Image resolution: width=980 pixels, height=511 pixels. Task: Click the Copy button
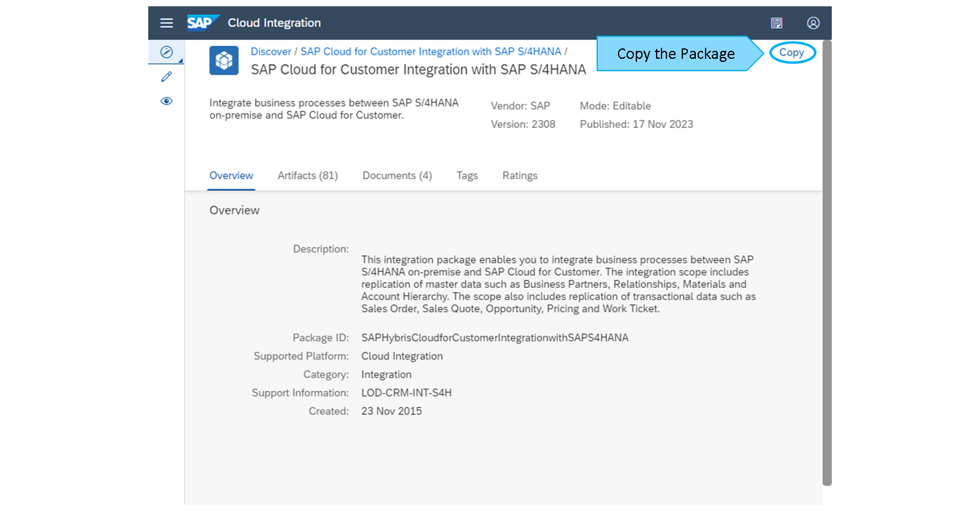(x=792, y=53)
